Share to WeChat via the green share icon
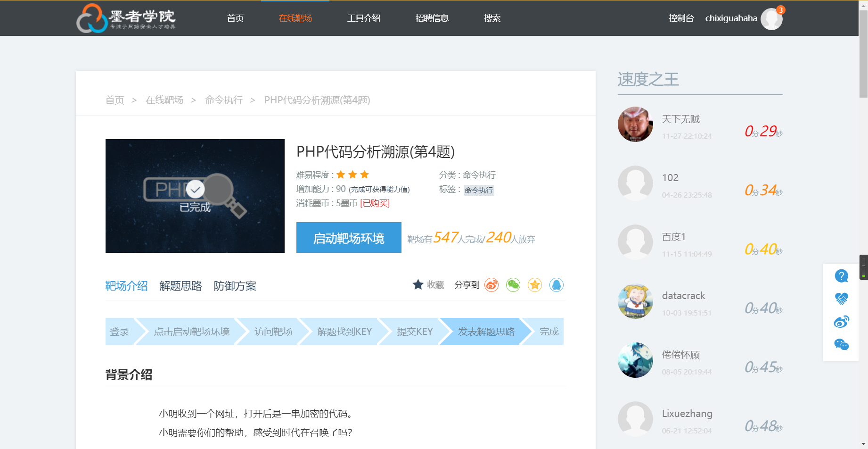Screen dimensions: 868x449 [513, 285]
